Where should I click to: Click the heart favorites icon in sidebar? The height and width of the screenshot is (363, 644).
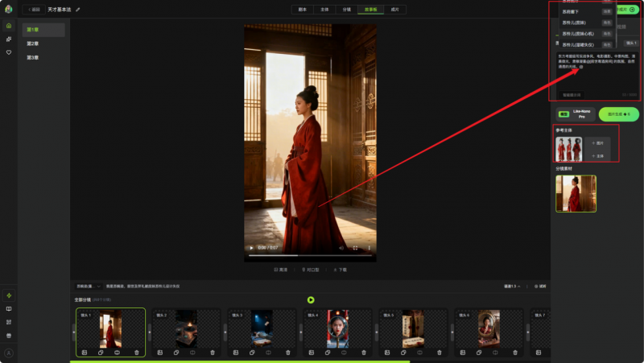tap(9, 52)
